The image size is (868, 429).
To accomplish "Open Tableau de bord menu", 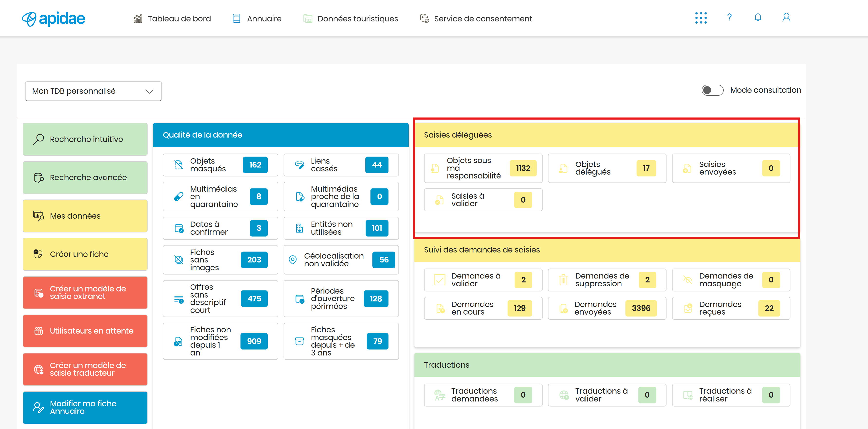I will click(x=172, y=19).
